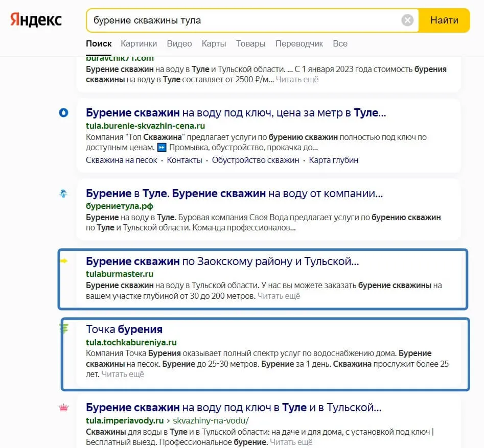The height and width of the screenshot is (448, 484).
Task: Click the fish favicon next to бурениетула.рф
Action: [63, 194]
